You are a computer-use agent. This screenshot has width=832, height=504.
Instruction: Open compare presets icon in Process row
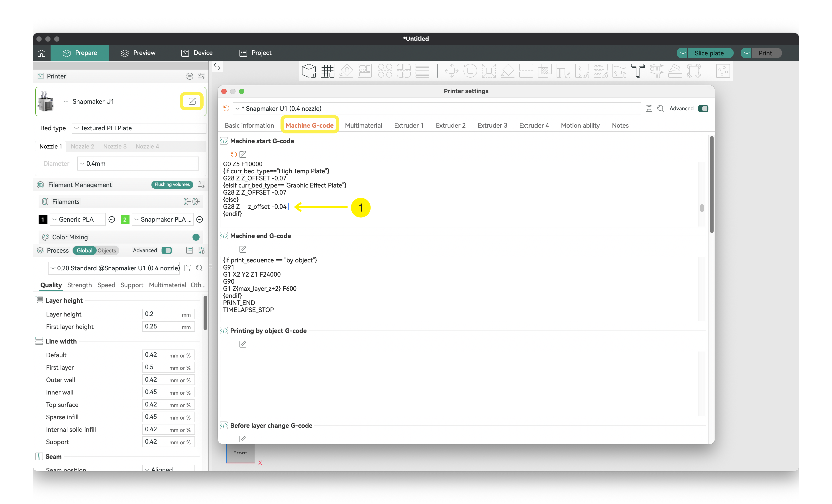click(201, 250)
